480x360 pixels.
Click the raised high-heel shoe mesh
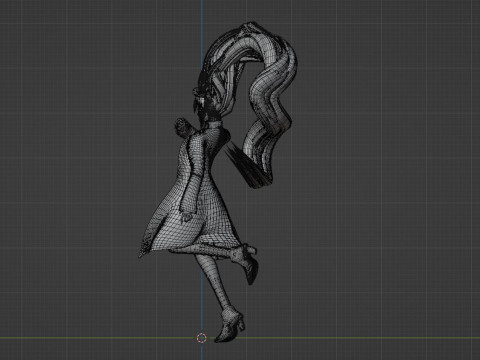point(245,263)
